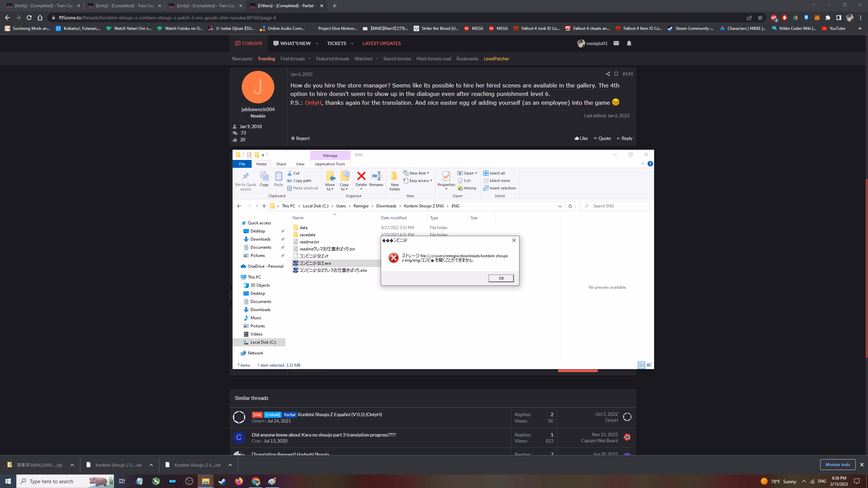
Task: Click History in the Open group
Action: (467, 188)
